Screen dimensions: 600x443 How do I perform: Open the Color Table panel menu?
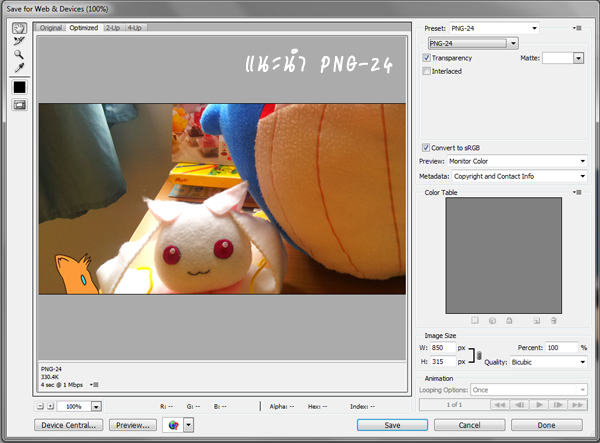[577, 192]
